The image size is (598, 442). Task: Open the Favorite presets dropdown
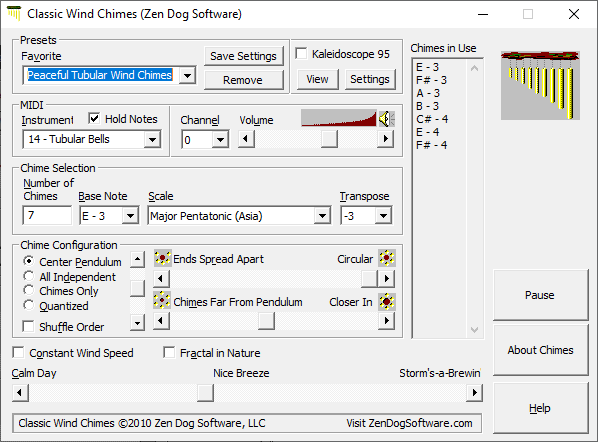(x=187, y=75)
